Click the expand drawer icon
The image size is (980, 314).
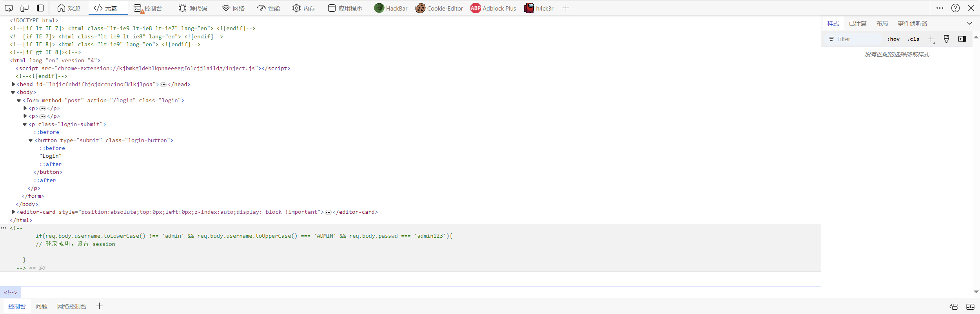coord(970,307)
